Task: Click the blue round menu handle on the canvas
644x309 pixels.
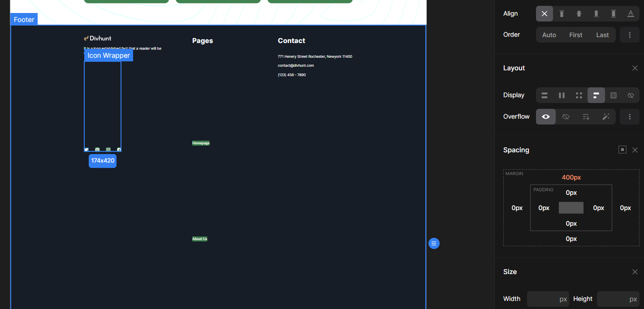Action: coord(434,243)
